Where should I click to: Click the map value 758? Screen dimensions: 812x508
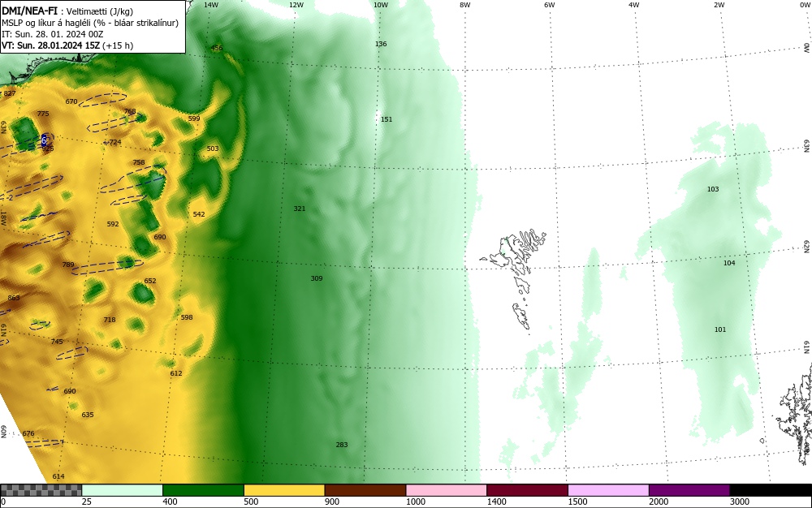(139, 162)
